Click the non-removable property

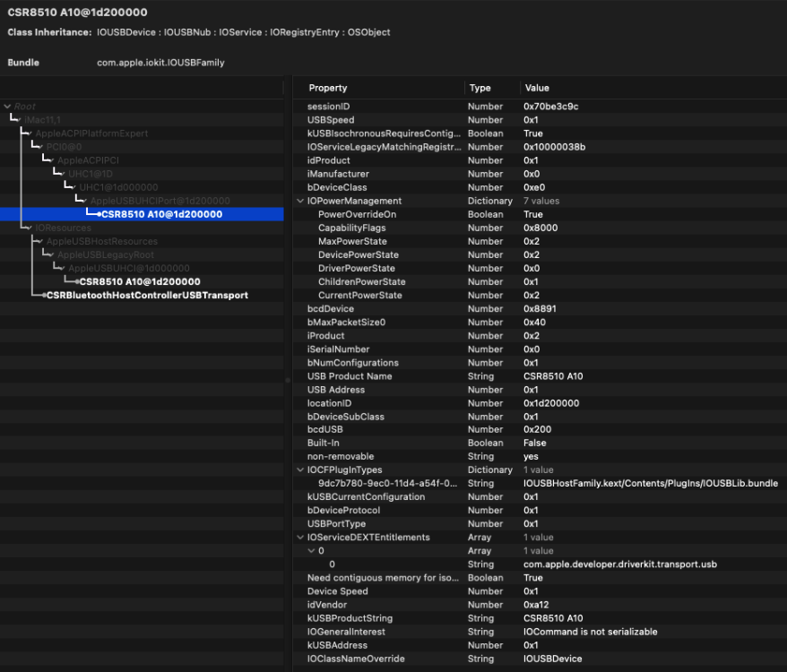click(341, 456)
